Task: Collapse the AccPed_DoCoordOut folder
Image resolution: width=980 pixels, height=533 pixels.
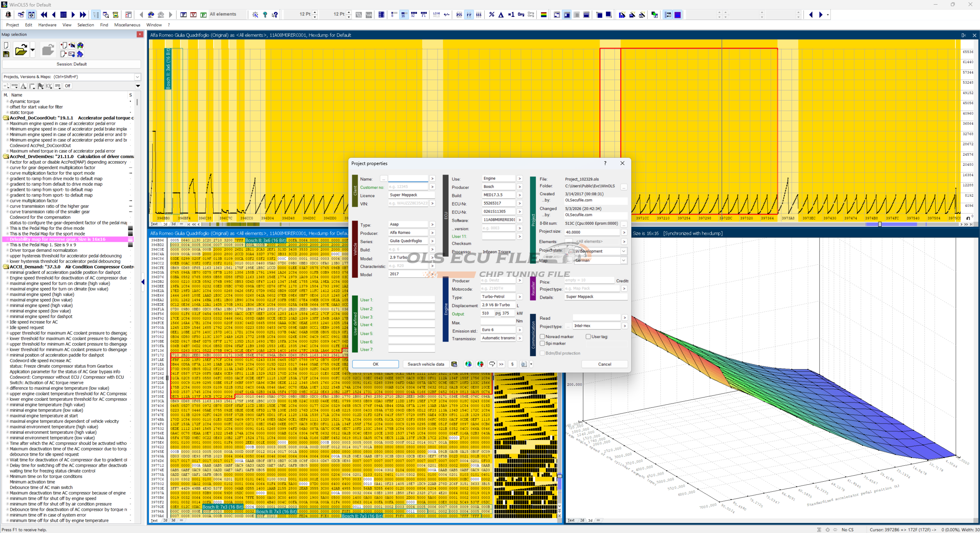Action: 6,118
